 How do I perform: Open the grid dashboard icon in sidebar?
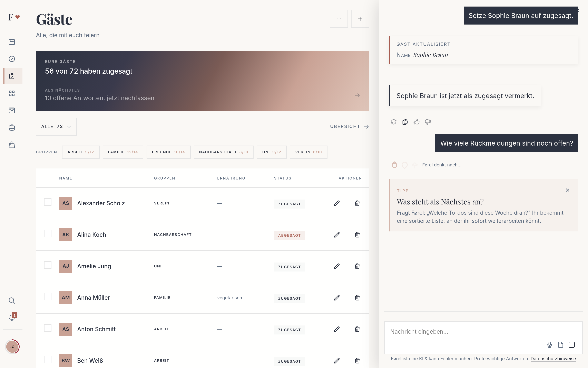[12, 93]
